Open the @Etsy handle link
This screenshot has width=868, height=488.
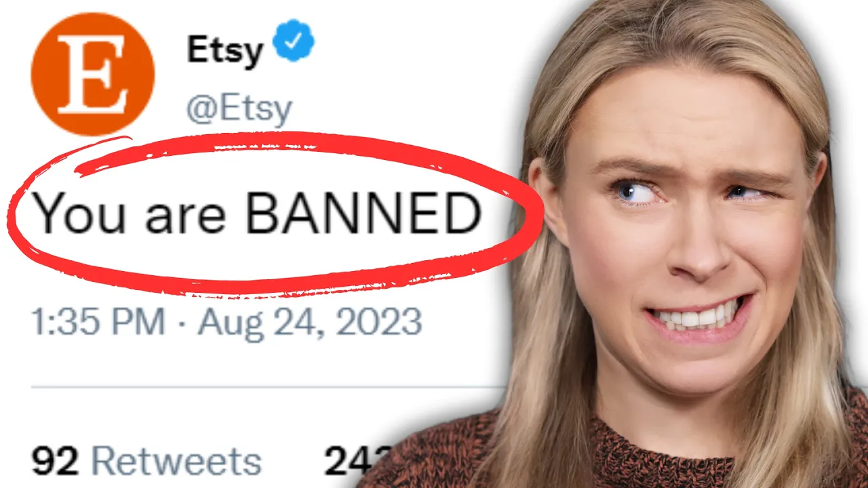pyautogui.click(x=239, y=109)
